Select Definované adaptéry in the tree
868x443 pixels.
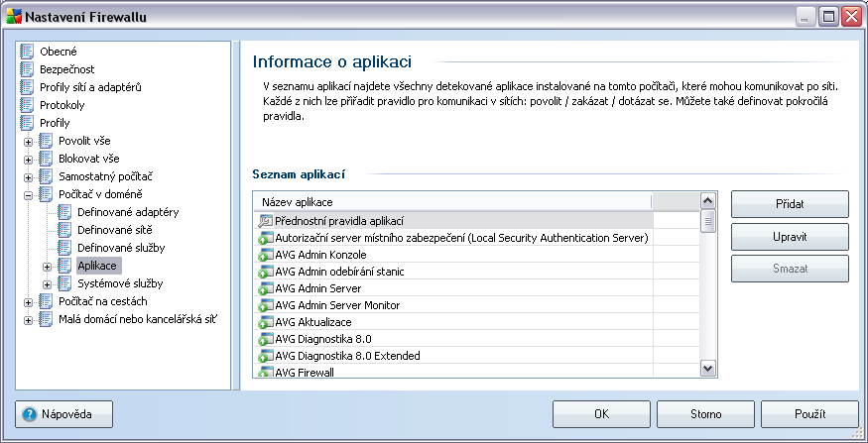pos(128,212)
